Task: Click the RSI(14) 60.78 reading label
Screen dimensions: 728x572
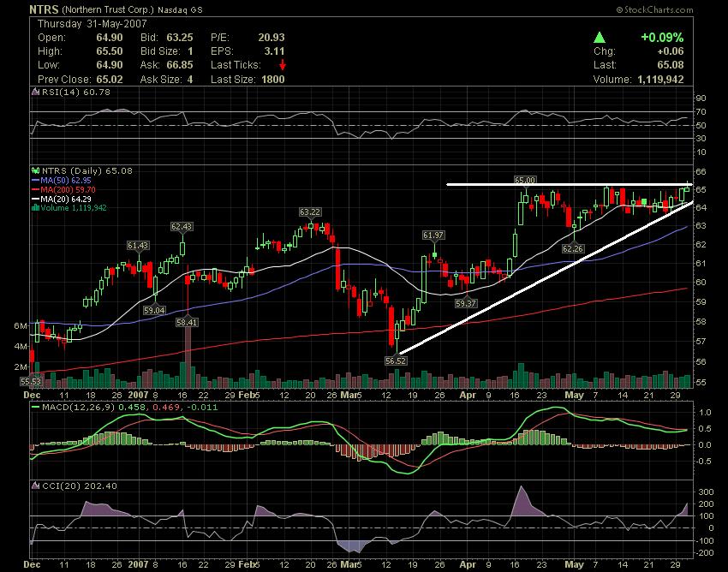Action: point(76,92)
